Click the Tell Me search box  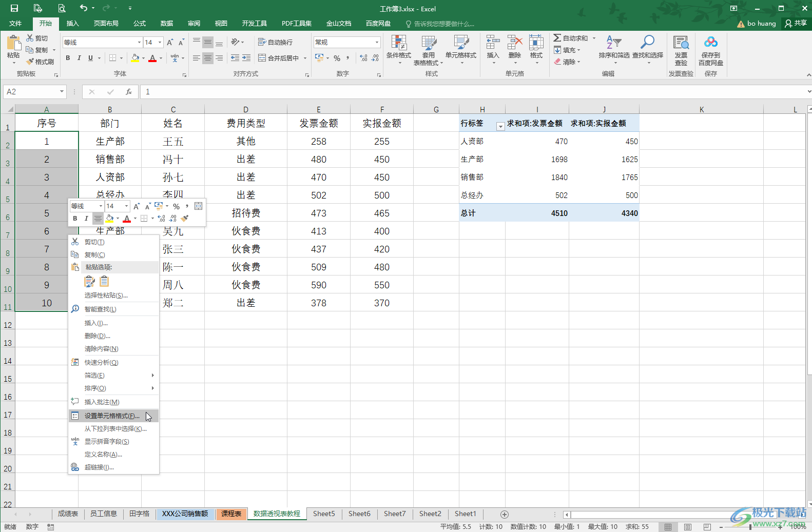[440, 24]
